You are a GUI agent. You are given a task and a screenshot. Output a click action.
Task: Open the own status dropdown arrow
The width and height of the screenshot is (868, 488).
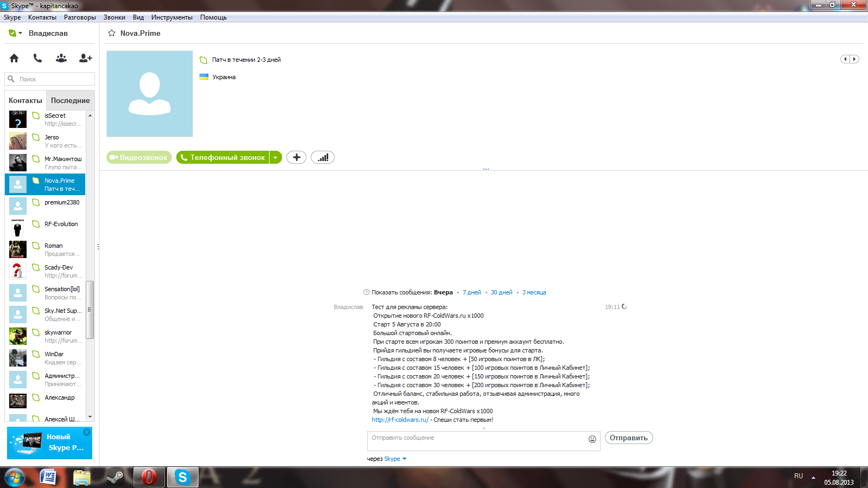[21, 33]
